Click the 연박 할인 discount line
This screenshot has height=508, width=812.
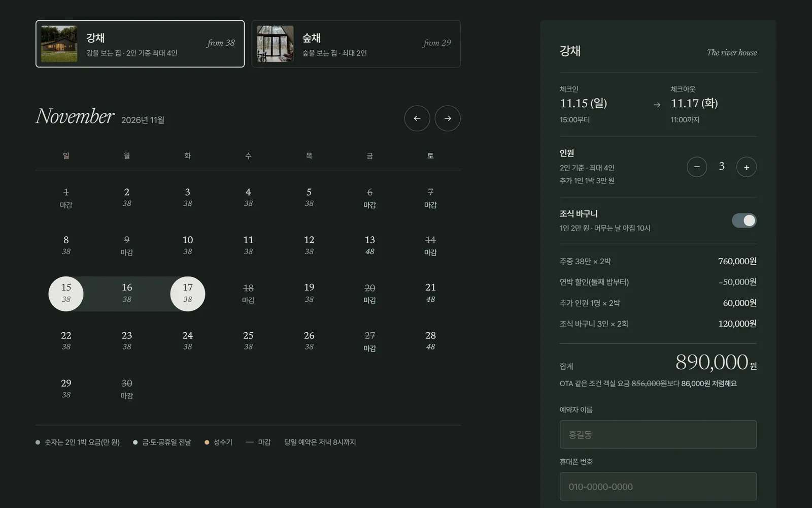[x=658, y=282]
